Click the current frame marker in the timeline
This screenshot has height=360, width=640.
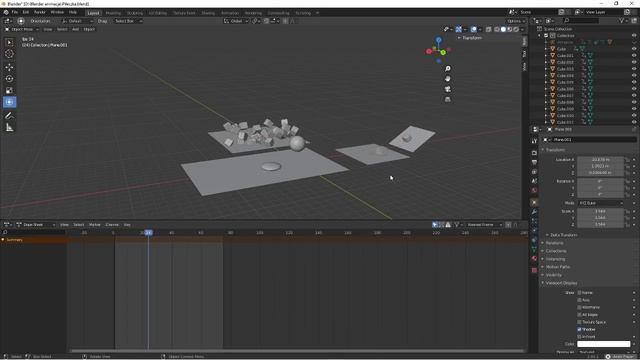tap(149, 233)
